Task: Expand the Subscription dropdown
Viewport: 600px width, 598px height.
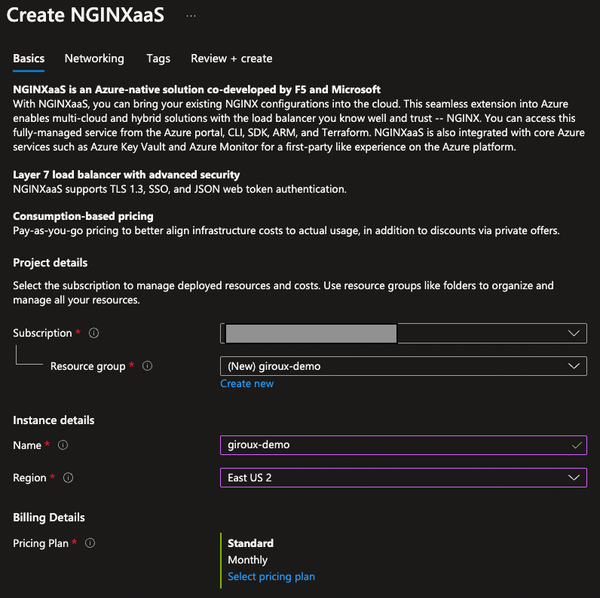Action: [403, 333]
